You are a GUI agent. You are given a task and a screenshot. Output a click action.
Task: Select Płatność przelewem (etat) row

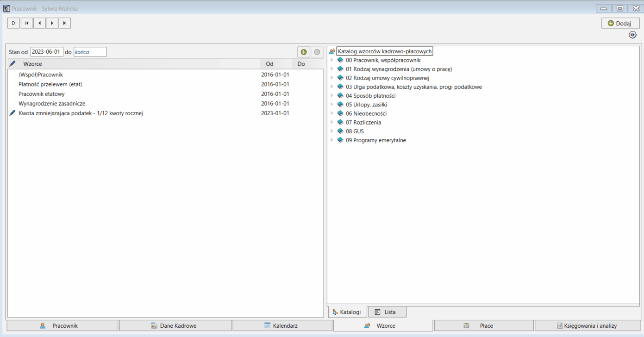click(165, 84)
